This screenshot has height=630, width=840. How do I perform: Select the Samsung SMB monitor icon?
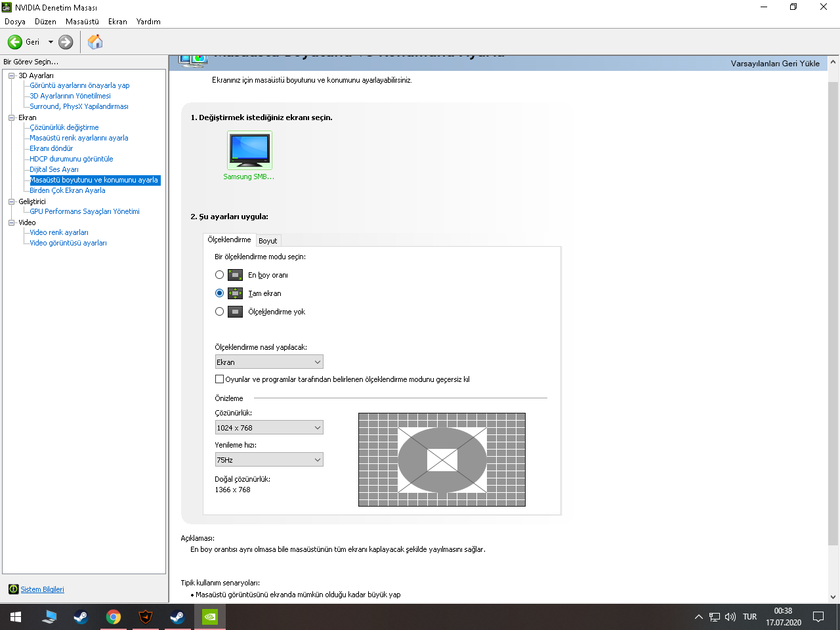click(249, 150)
